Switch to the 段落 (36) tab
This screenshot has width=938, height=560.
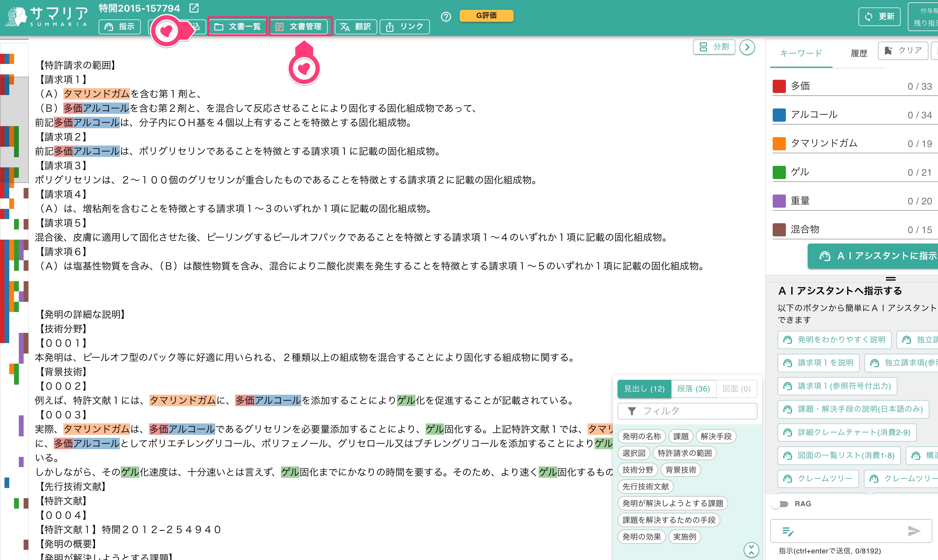point(693,389)
